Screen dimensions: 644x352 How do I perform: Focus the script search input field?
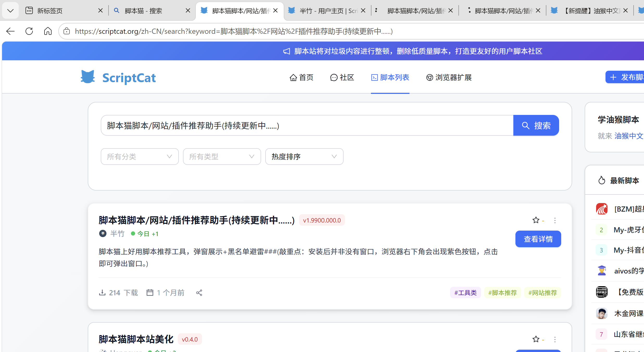[307, 126]
